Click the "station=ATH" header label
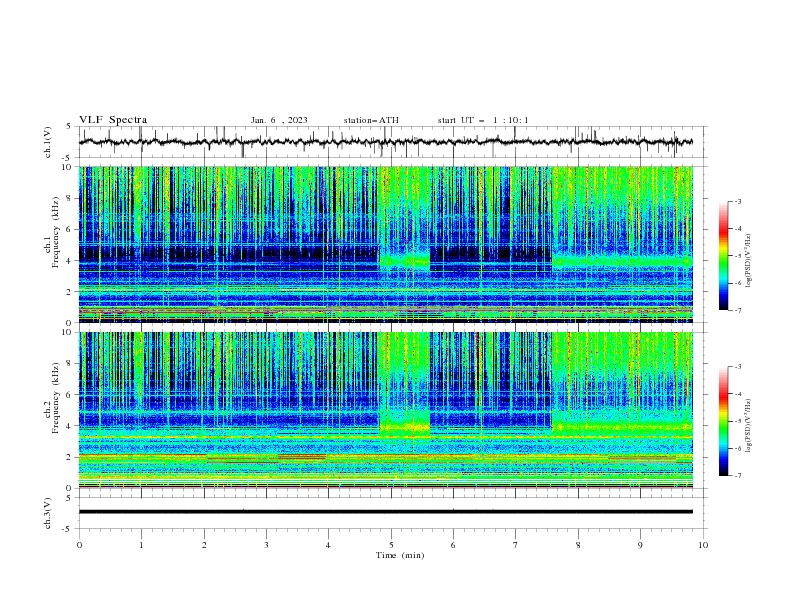Screen dimensions: 792x612 click(371, 120)
